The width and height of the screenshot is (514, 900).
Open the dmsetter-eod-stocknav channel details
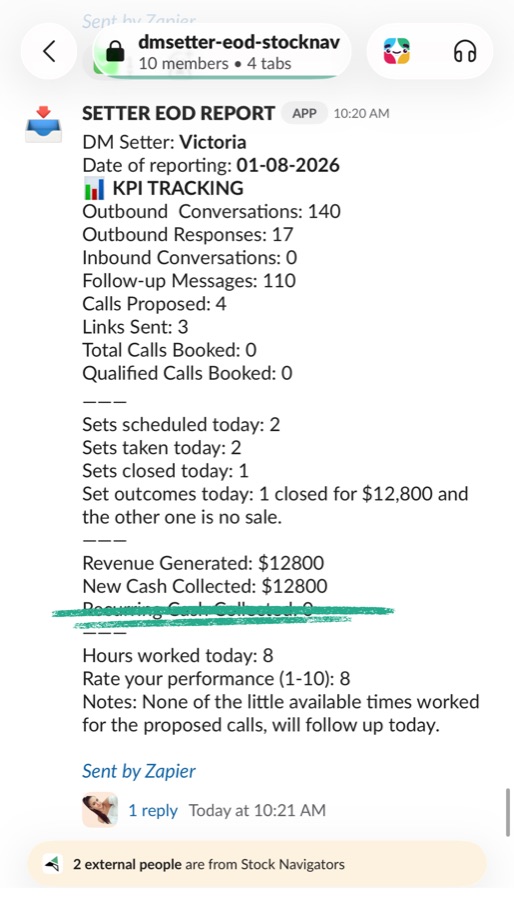(222, 51)
